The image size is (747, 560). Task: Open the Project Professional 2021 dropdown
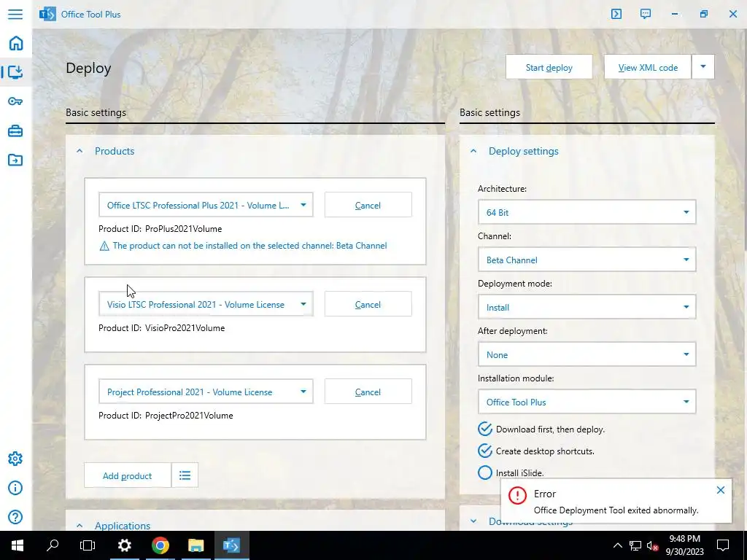coord(206,392)
